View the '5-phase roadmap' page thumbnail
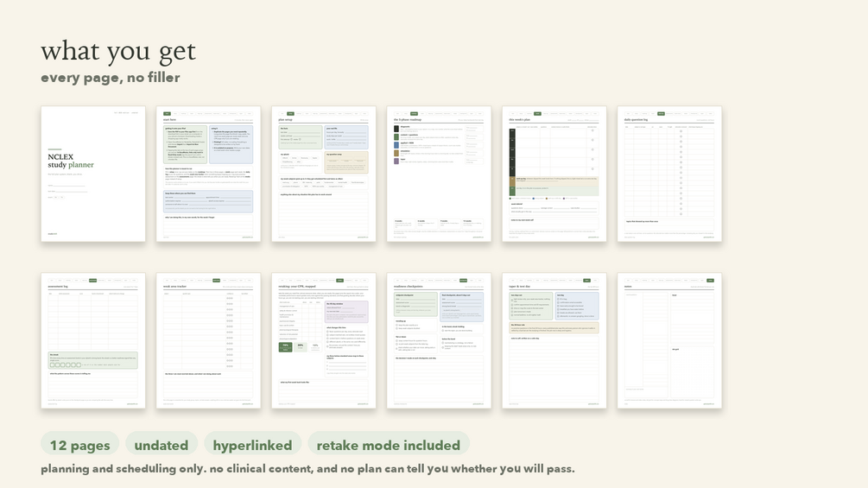This screenshot has height=488, width=868. [x=439, y=174]
